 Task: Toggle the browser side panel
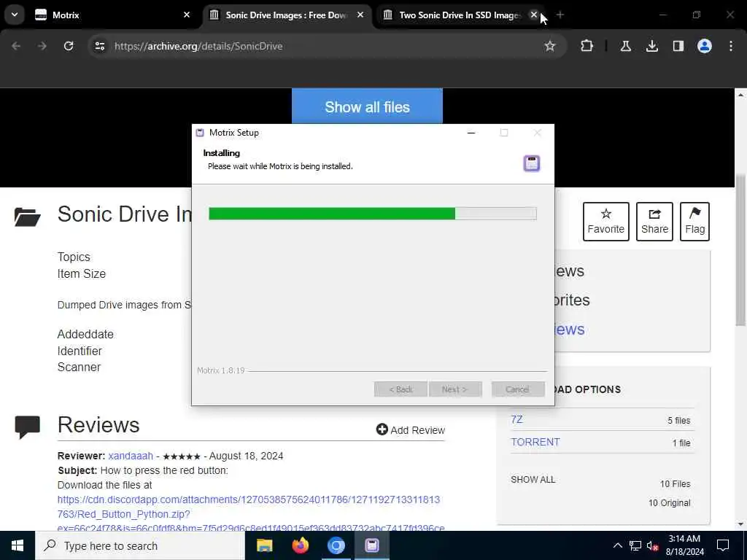(x=678, y=46)
